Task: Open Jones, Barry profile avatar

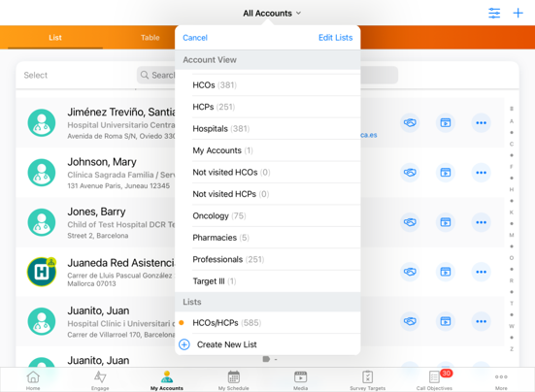Action: [x=42, y=222]
